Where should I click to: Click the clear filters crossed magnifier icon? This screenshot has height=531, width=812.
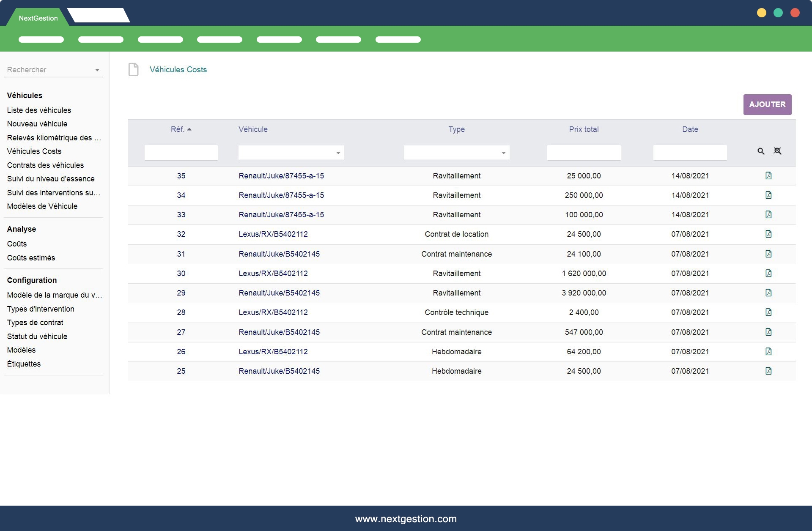777,151
